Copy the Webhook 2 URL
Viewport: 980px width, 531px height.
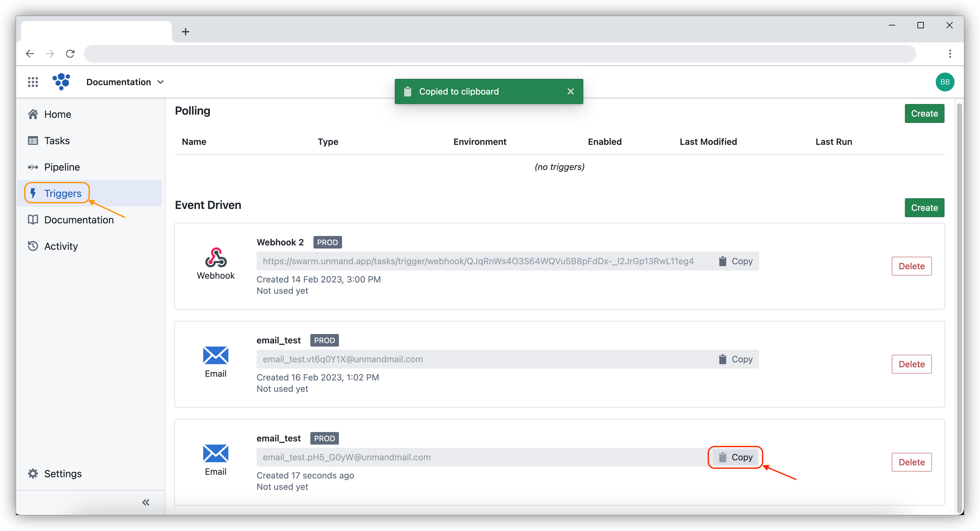coord(736,261)
